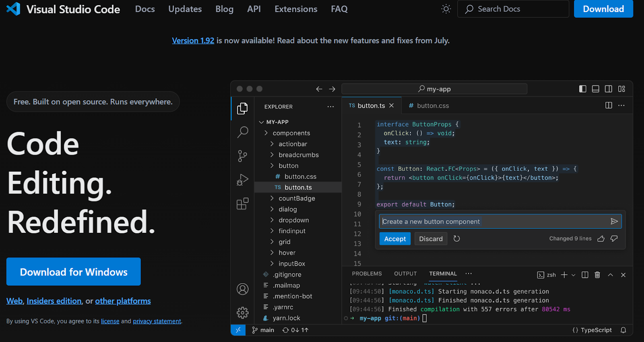Click Download for Windows button
The width and height of the screenshot is (644, 342).
[x=74, y=272]
